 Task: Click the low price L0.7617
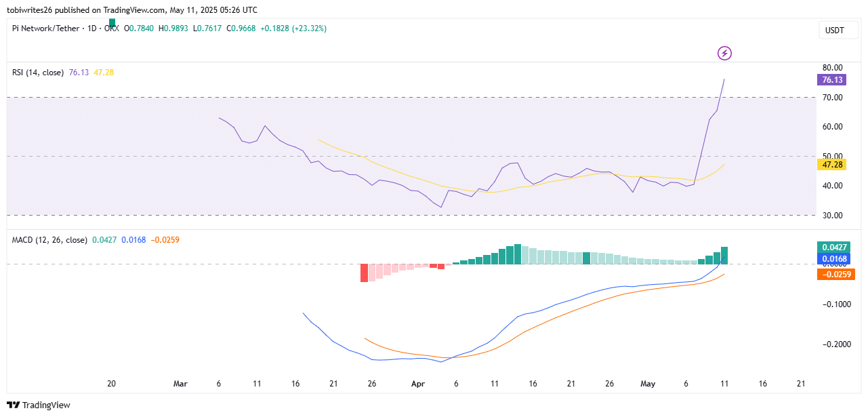coord(207,28)
